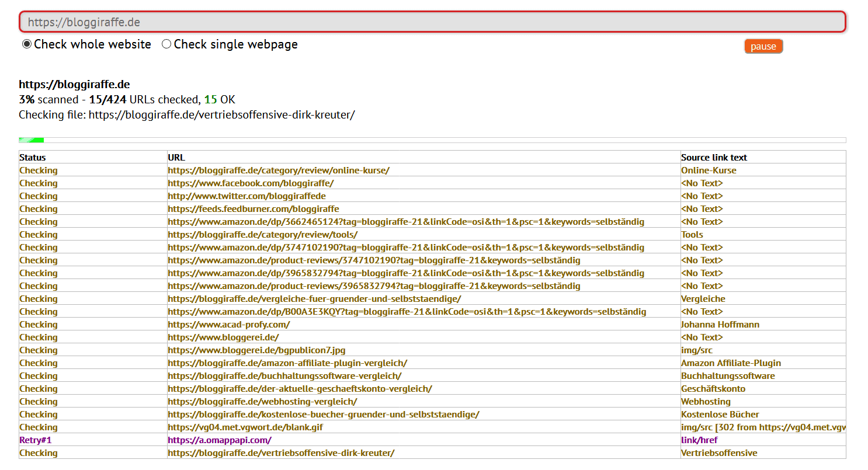
Task: Open the facebook.com/bloggiraffe link
Action: pyautogui.click(x=251, y=183)
